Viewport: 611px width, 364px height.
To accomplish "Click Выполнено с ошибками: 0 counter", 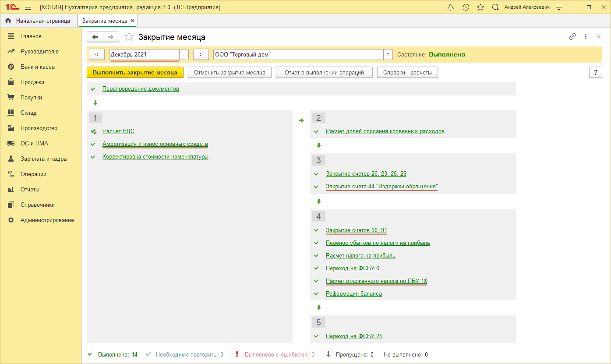I will coord(279,354).
